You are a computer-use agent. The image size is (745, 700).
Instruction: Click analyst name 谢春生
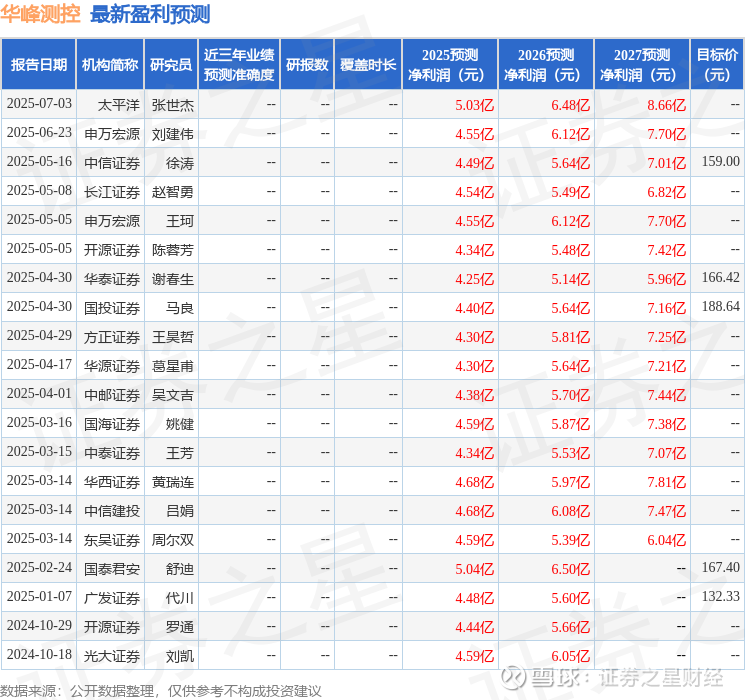point(172,279)
